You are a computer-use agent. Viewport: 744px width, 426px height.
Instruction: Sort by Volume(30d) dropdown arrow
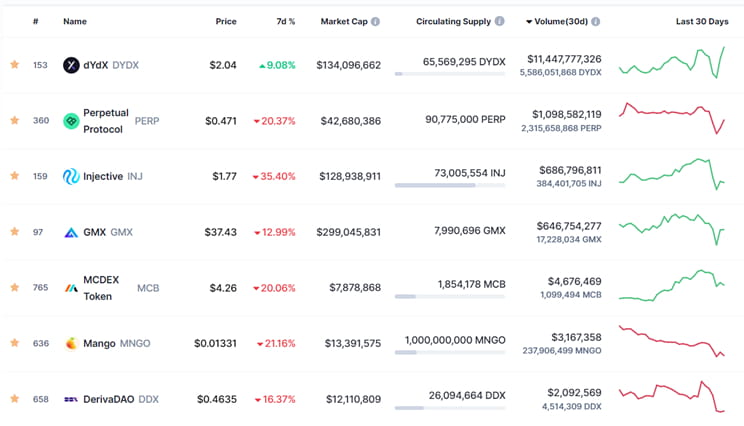(529, 20)
